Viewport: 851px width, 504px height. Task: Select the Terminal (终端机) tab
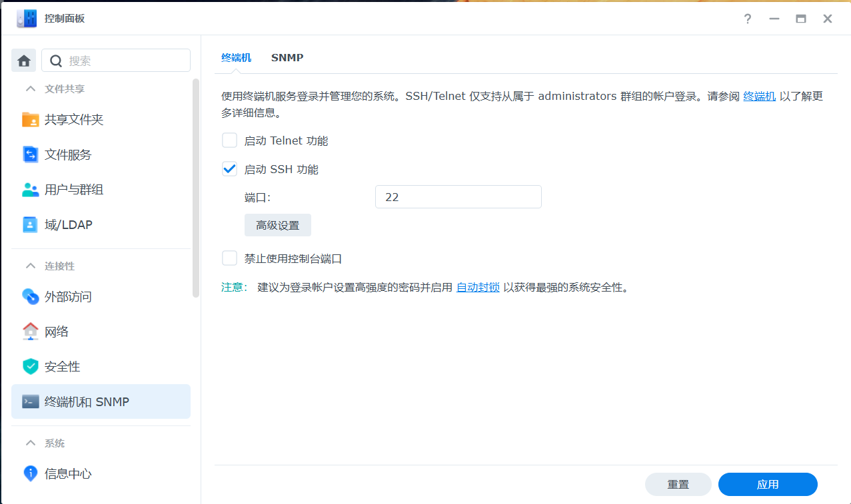(x=236, y=58)
